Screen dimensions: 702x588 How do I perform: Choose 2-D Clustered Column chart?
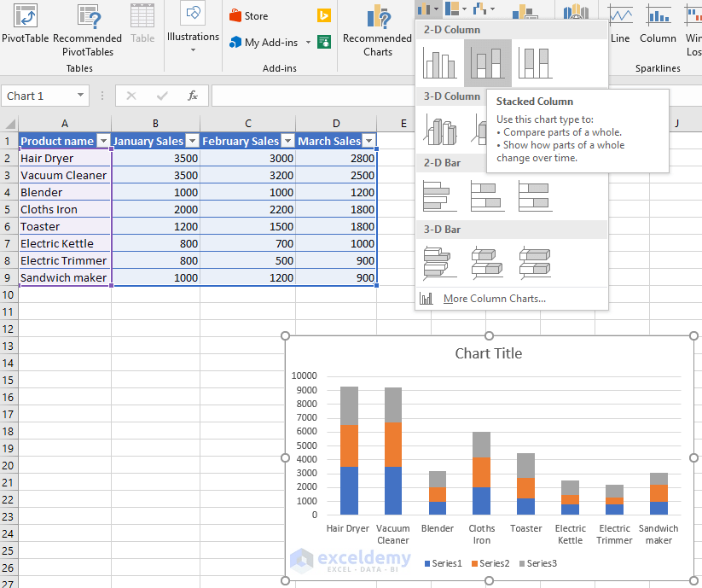(x=439, y=63)
